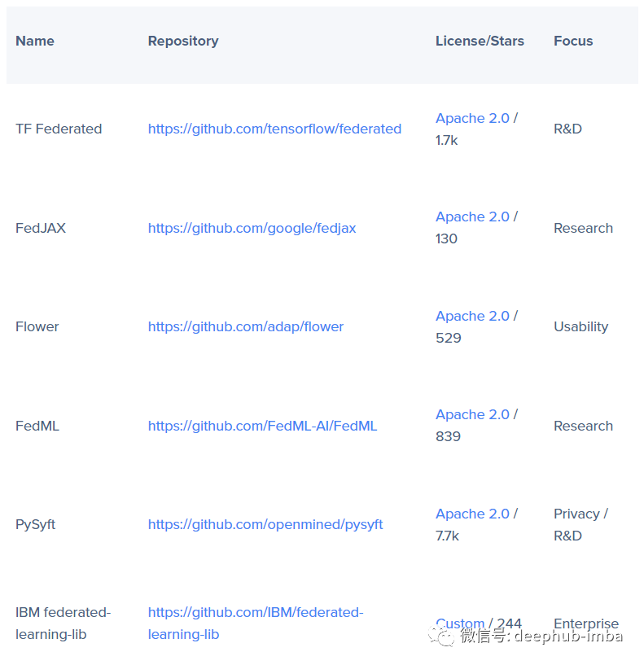Screen dimensions: 644x665
Task: Select the TF Federated name cell
Action: click(x=59, y=129)
